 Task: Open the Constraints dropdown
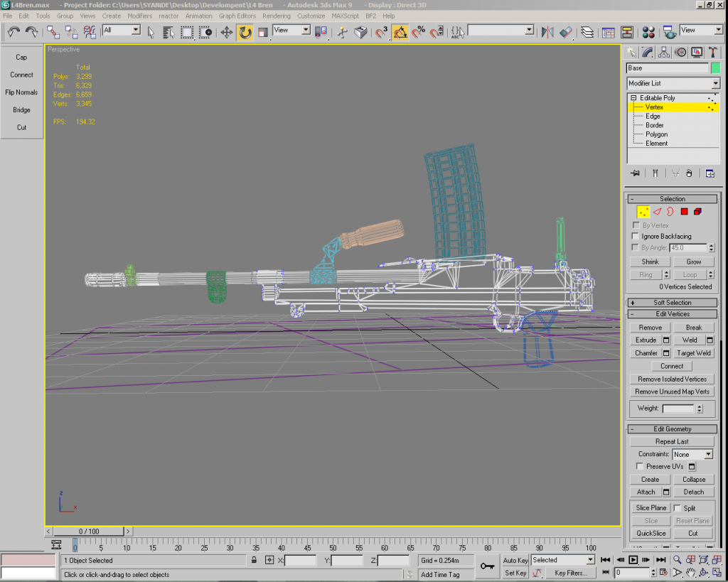point(692,454)
